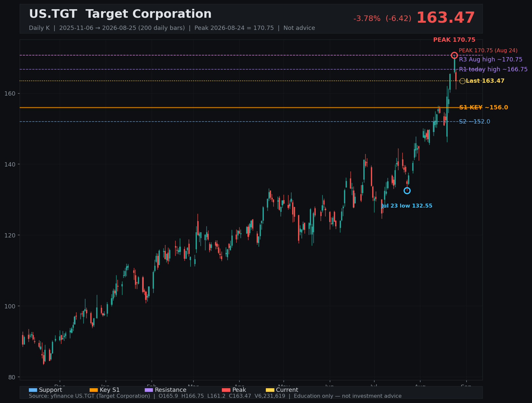Click the yellow Current legend swatch
Viewport: 532px width, 403px height.
pyautogui.click(x=270, y=390)
